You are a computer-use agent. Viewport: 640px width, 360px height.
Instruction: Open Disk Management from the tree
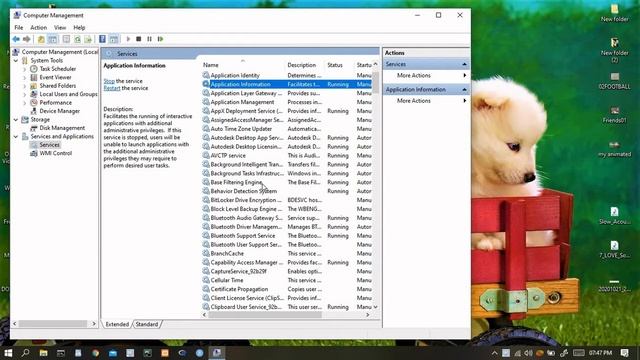coord(62,128)
